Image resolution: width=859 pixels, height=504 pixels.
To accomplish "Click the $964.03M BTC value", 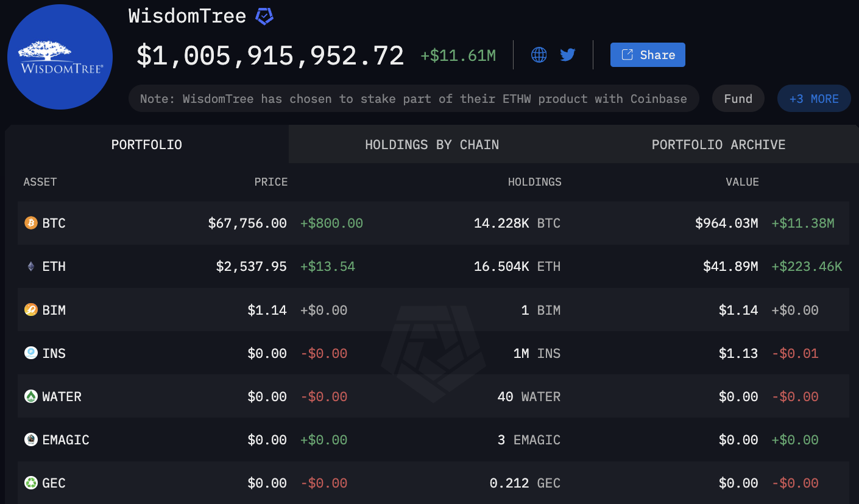I will (x=727, y=223).
